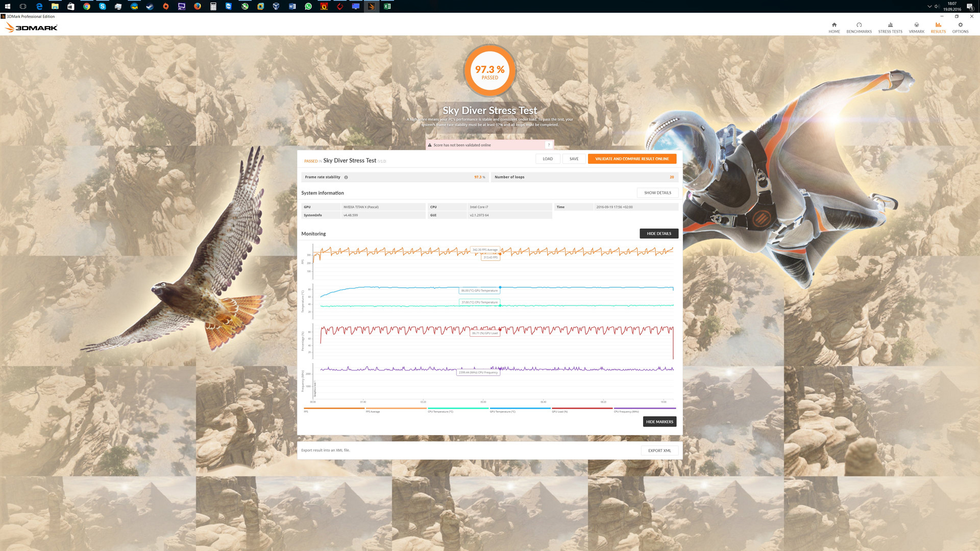Open Google Chrome from the taskbar
Screen dimensions: 980x551
click(x=87, y=6)
